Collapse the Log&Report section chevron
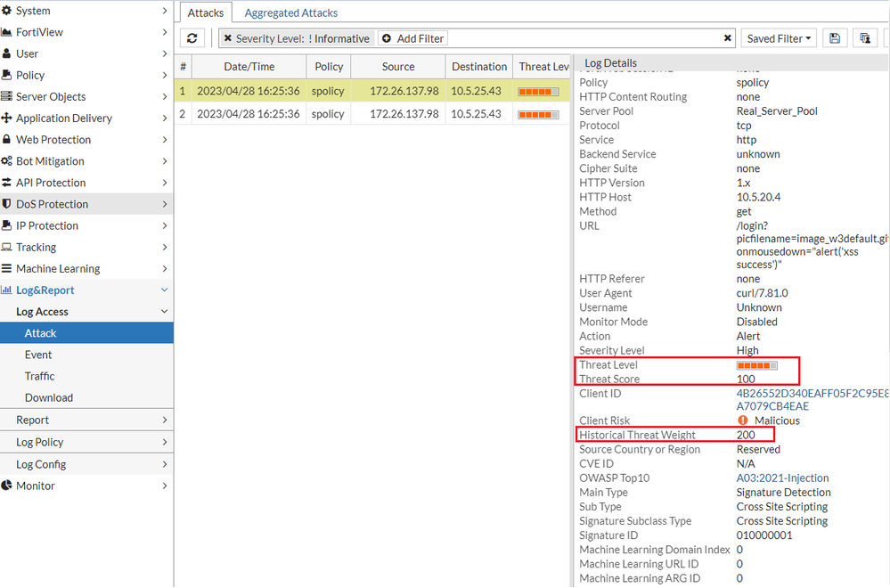890x588 pixels. [165, 290]
